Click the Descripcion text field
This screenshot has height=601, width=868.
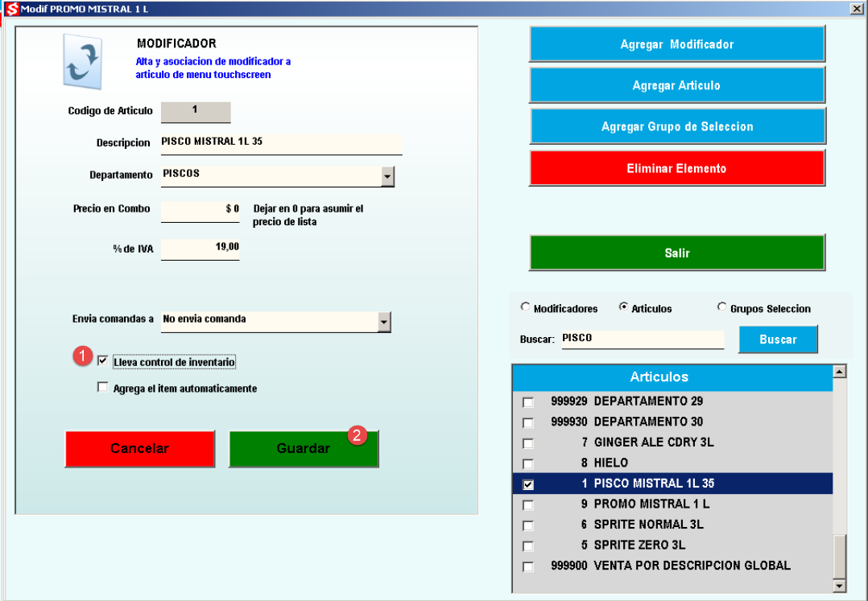[281, 144]
